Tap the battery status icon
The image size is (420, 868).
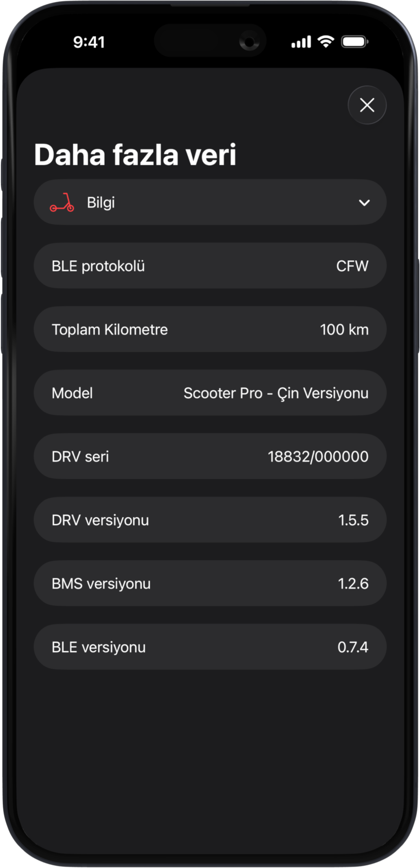(x=354, y=42)
